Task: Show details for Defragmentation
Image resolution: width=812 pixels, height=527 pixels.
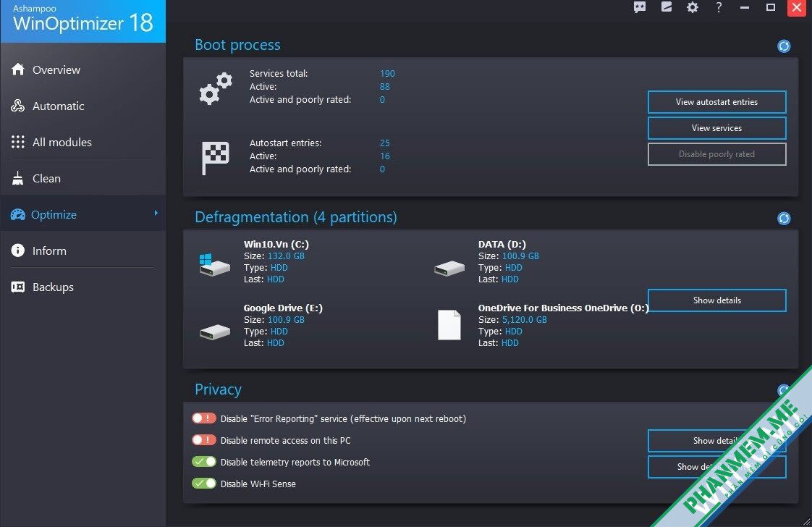Action: 716,300
